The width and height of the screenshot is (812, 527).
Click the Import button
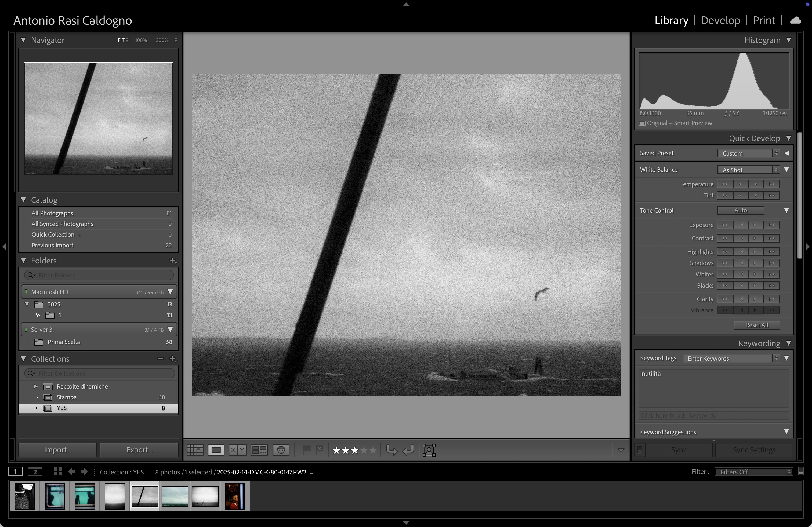pos(58,450)
